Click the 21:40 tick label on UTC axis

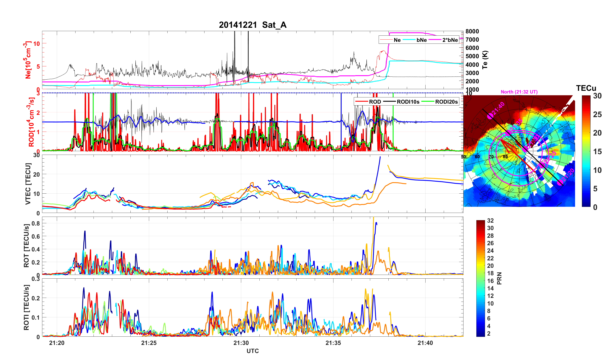(425, 343)
